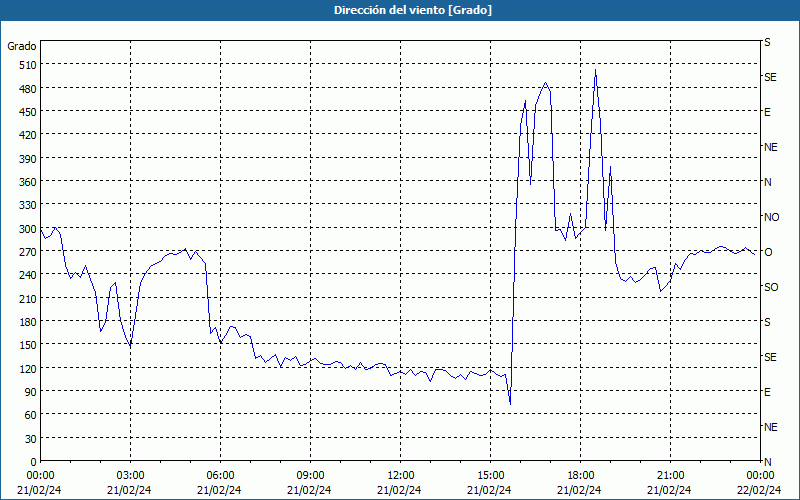Click the 06:00 time axis label
800x500 pixels.
[220, 476]
